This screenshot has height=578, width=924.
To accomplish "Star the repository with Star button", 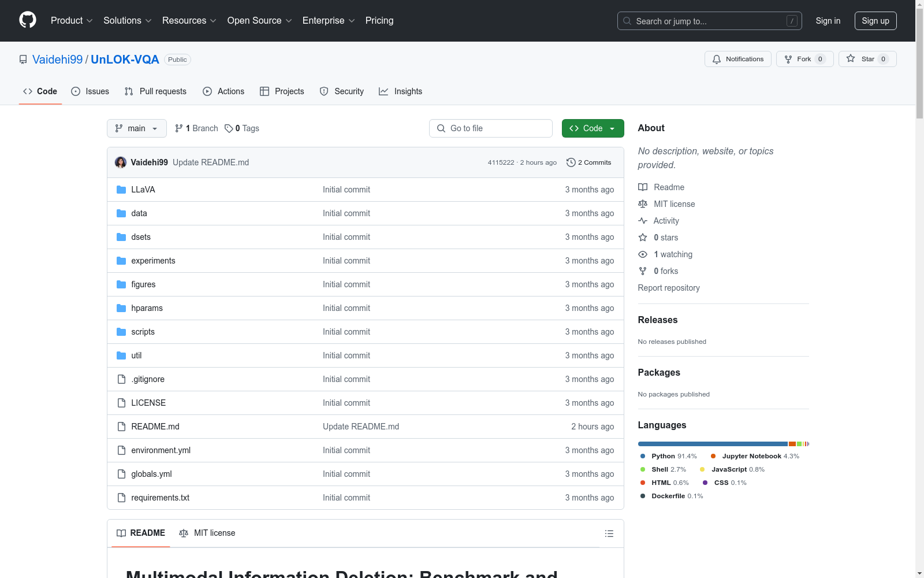I will (867, 59).
